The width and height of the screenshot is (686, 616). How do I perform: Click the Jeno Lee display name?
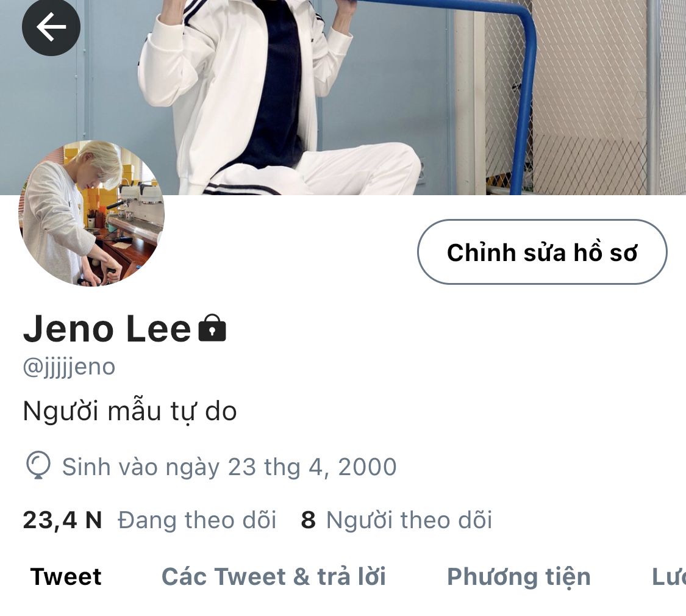click(107, 329)
